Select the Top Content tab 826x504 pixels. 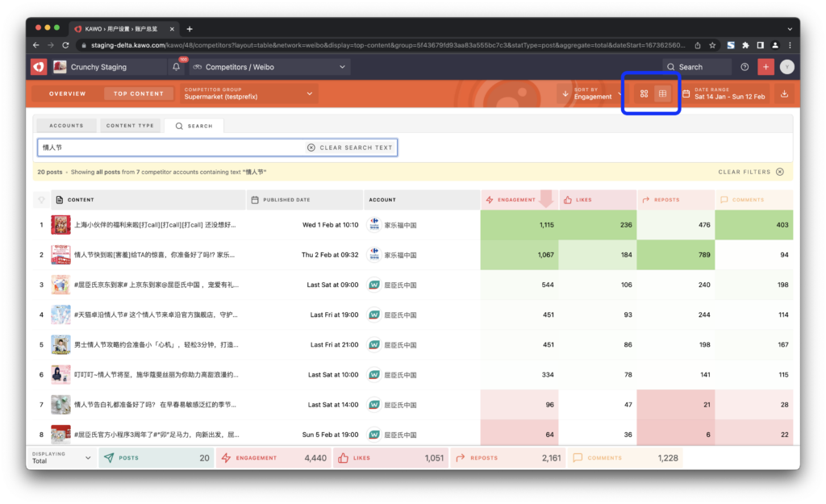[x=139, y=94]
